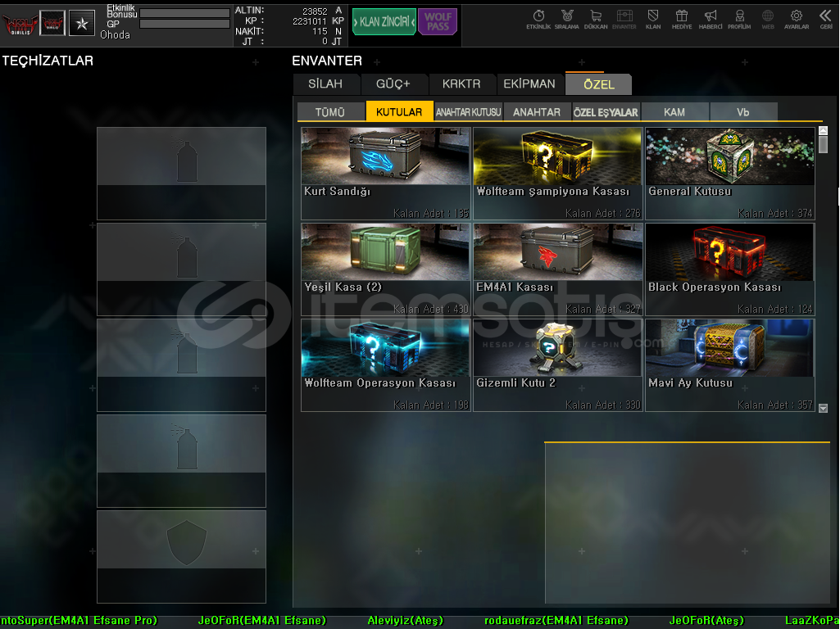
Task: Select the Yeşil Kasa (2) box
Action: tap(386, 269)
